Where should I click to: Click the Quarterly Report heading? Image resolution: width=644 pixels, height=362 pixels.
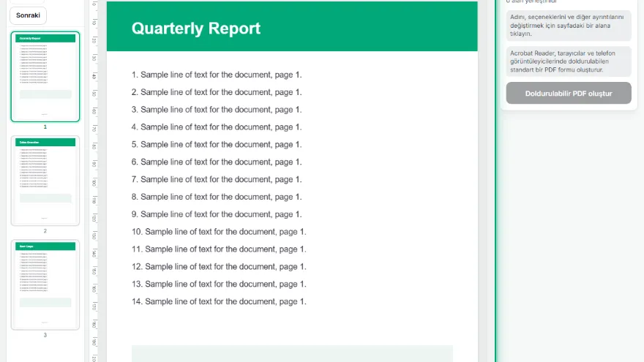pyautogui.click(x=196, y=29)
